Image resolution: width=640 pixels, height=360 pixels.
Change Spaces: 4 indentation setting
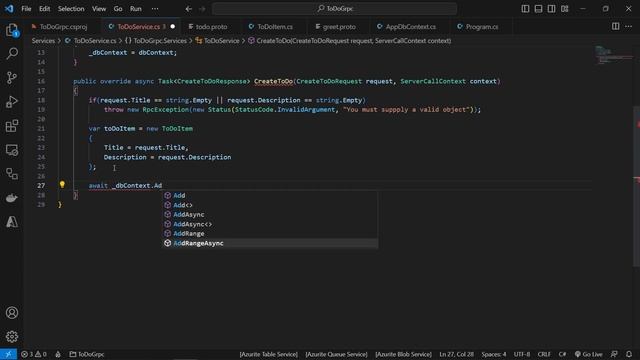(493, 354)
